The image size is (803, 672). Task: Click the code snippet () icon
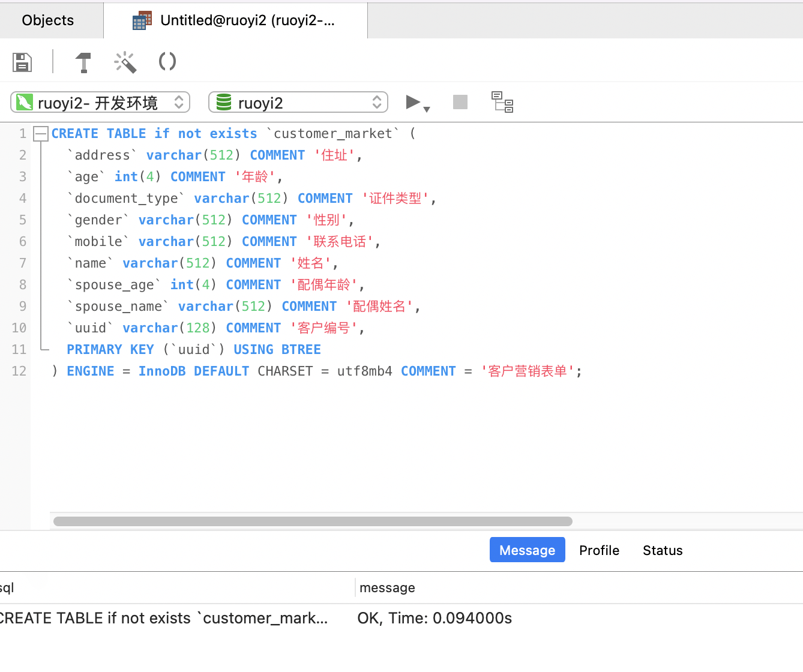[167, 62]
